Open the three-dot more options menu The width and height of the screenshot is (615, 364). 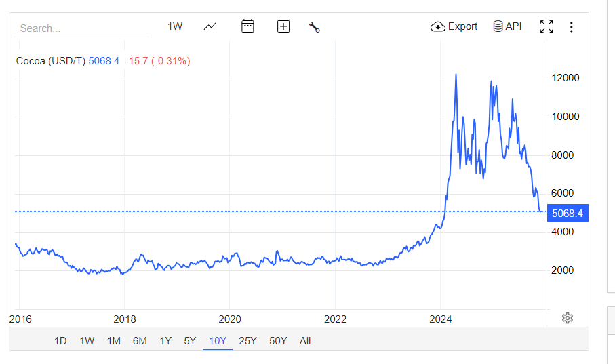(571, 27)
